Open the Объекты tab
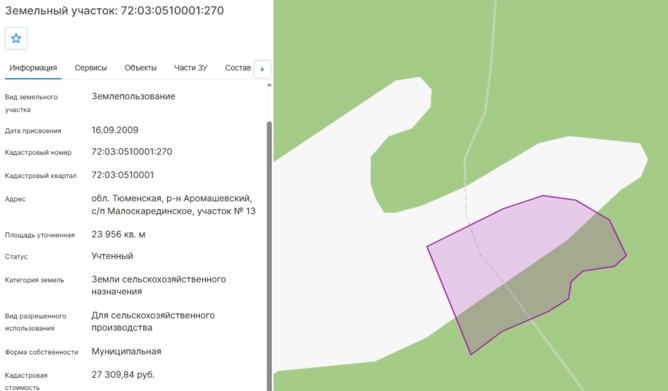Screen dimensions: 668x391 pyautogui.click(x=141, y=68)
